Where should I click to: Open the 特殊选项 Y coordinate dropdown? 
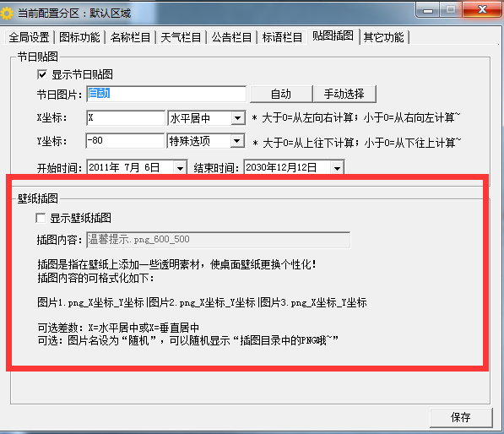pos(237,141)
